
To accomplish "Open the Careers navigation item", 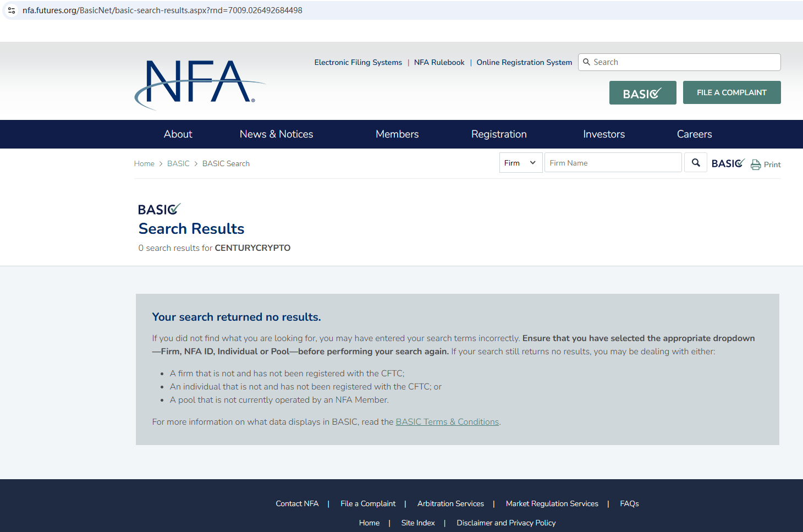I will point(694,134).
